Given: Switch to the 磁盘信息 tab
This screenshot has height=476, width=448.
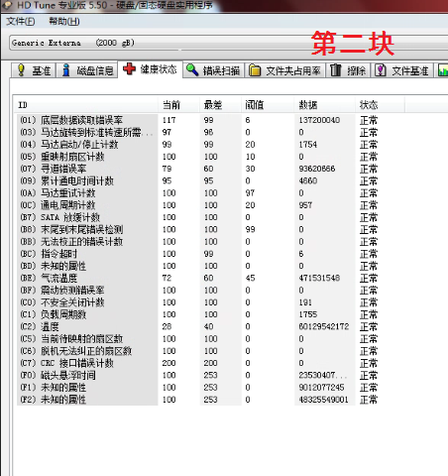Looking at the screenshot, I should (87, 70).
